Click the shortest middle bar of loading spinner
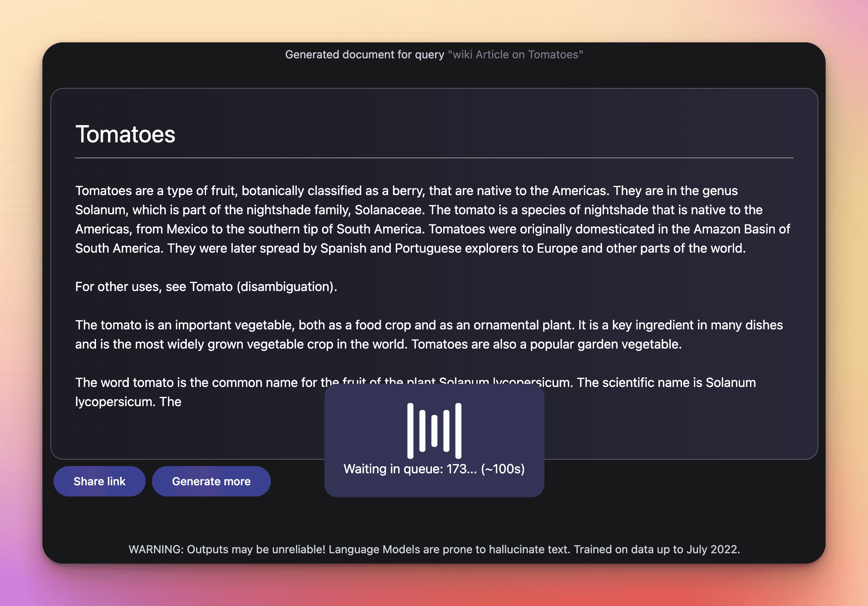868x606 pixels. pos(434,431)
